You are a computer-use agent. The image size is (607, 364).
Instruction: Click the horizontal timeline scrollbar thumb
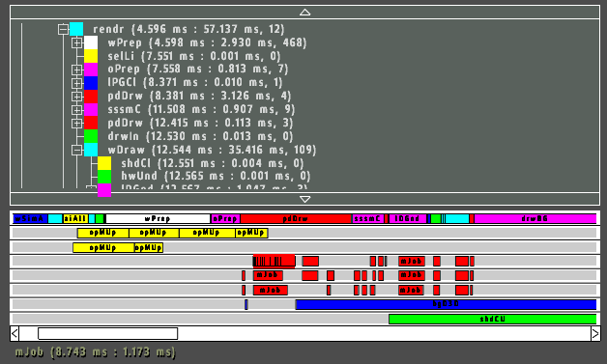(107, 333)
